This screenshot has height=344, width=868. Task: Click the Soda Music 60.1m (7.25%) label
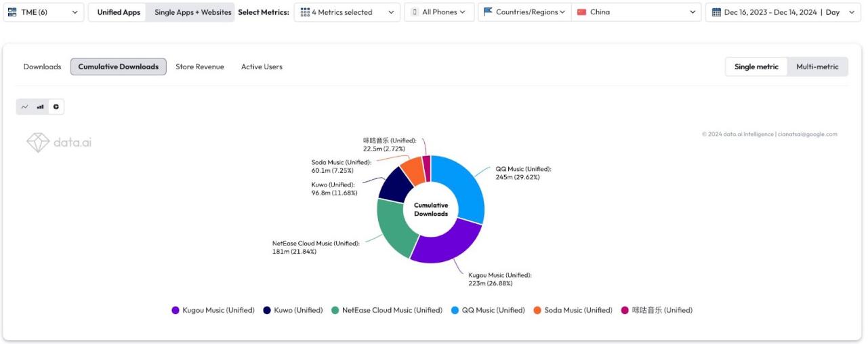coord(341,166)
